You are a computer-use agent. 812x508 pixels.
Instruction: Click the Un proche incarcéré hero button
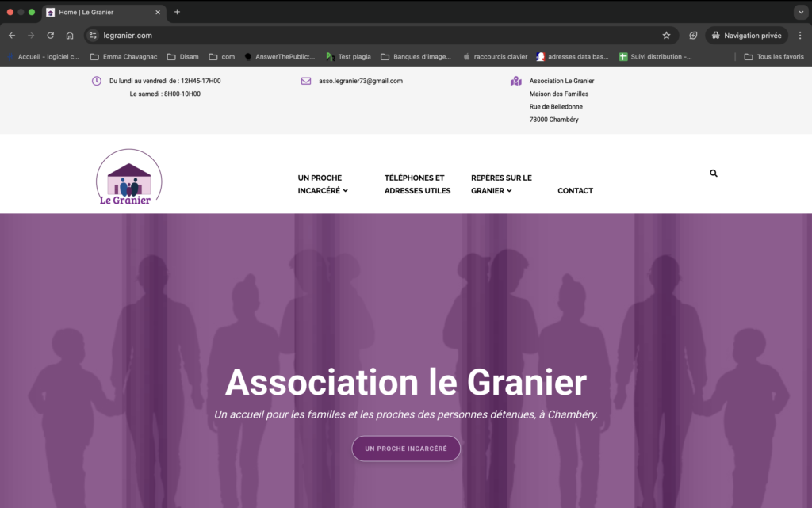point(406,449)
